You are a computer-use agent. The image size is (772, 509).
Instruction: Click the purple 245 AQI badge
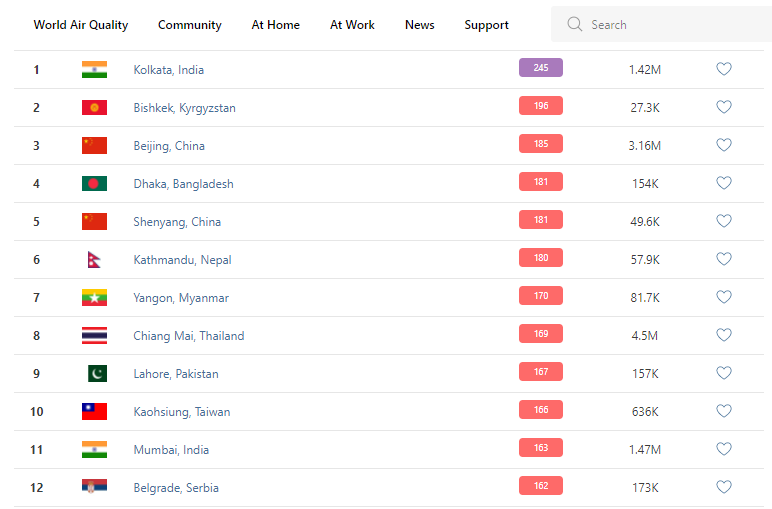(540, 68)
